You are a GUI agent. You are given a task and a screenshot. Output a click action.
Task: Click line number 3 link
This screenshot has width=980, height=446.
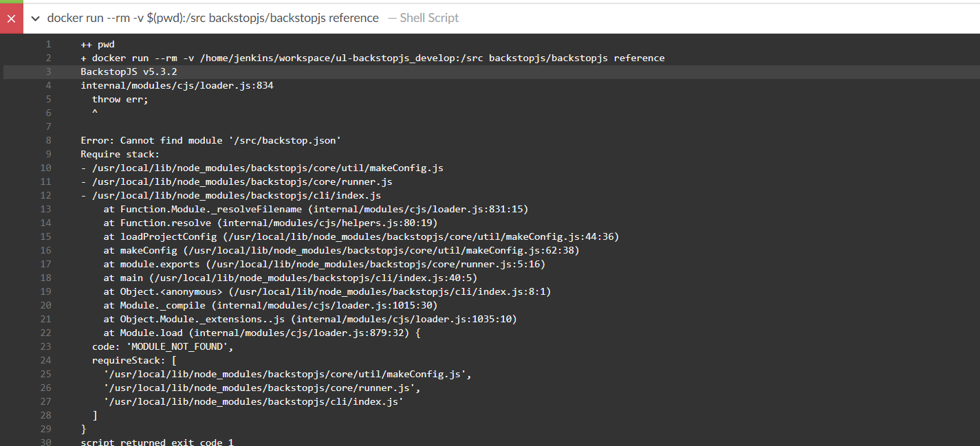click(x=48, y=71)
